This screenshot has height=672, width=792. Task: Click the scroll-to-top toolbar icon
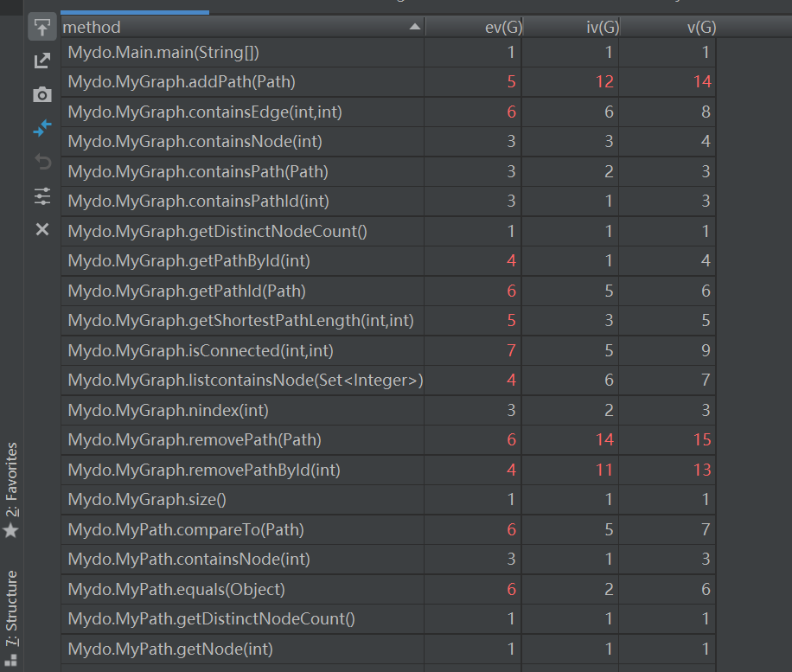[42, 27]
